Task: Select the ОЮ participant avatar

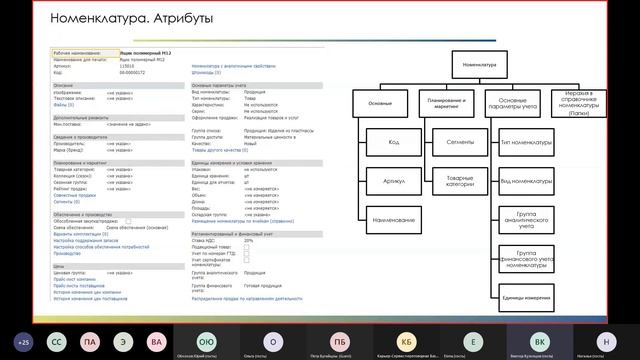Action: [207, 342]
